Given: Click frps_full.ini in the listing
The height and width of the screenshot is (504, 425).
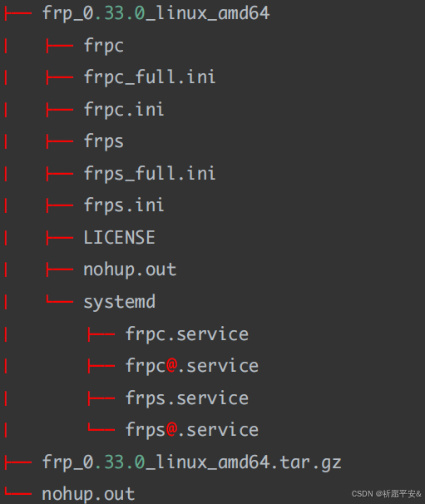Looking at the screenshot, I should [x=150, y=174].
